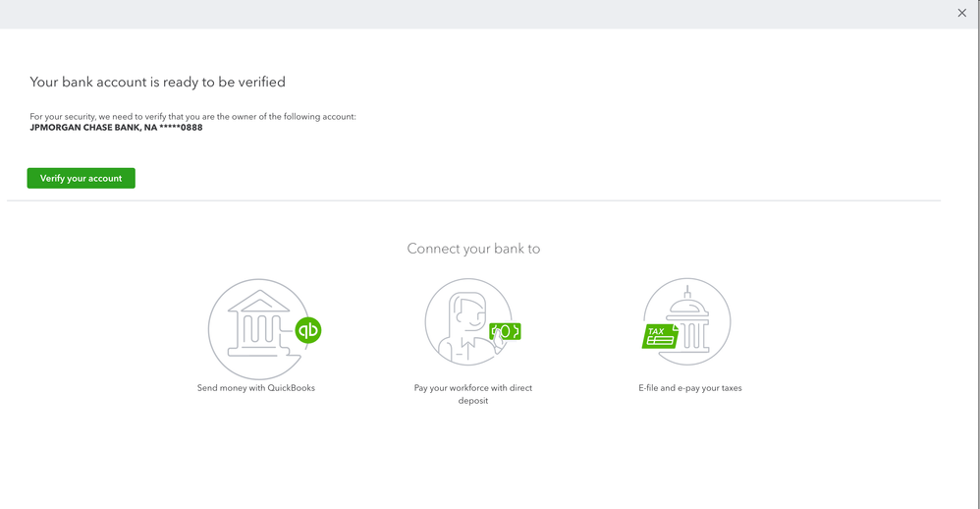Click the green cash bill badge

(x=505, y=331)
